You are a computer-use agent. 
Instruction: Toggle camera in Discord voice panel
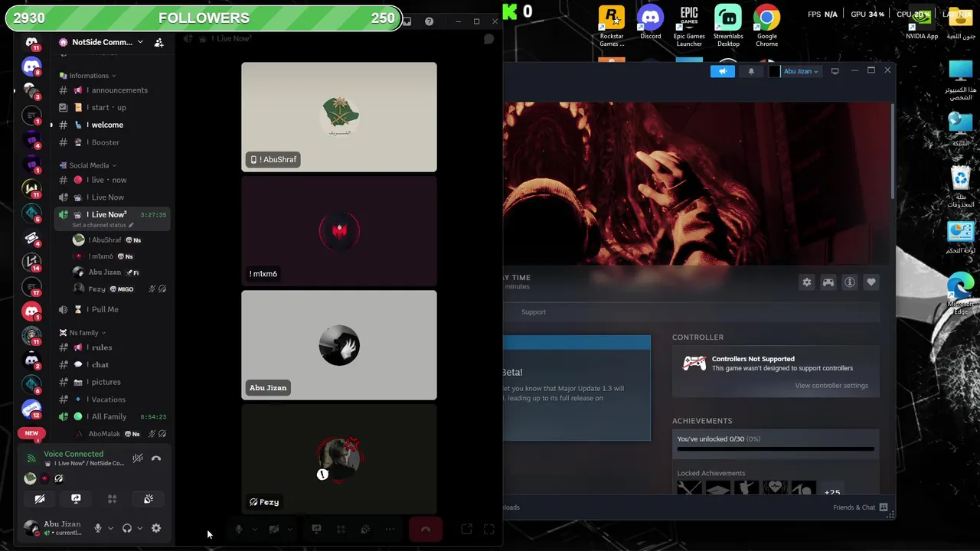coord(40,499)
